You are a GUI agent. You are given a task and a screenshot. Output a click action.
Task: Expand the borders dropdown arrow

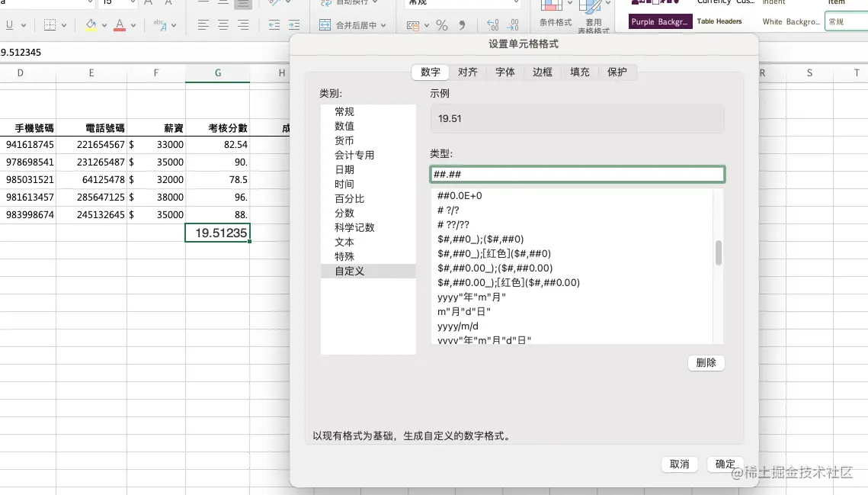(64, 25)
